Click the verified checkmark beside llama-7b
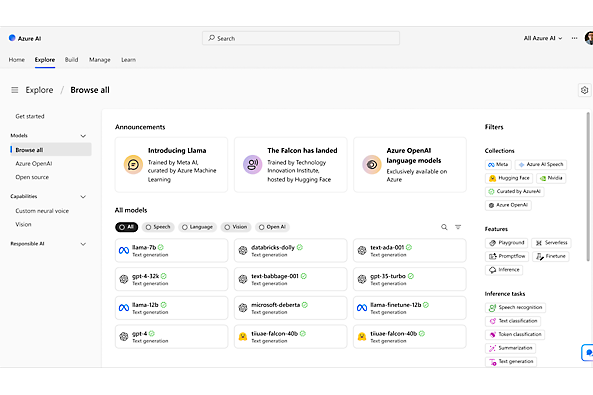This screenshot has width=593, height=395. tap(161, 247)
